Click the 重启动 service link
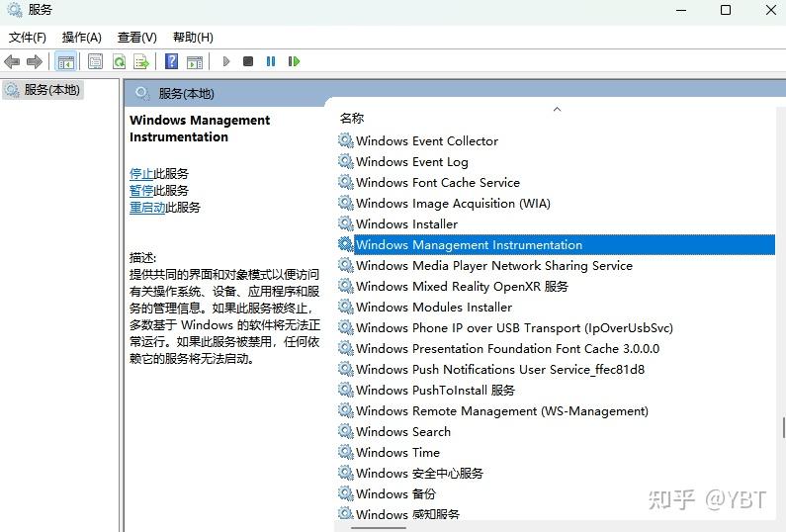The height and width of the screenshot is (532, 786). pos(147,208)
